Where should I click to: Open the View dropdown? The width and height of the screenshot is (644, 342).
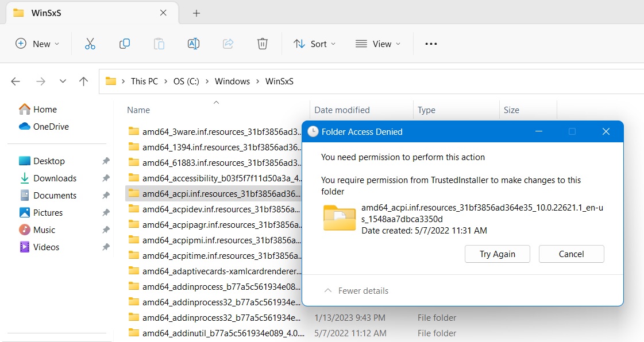(x=377, y=43)
